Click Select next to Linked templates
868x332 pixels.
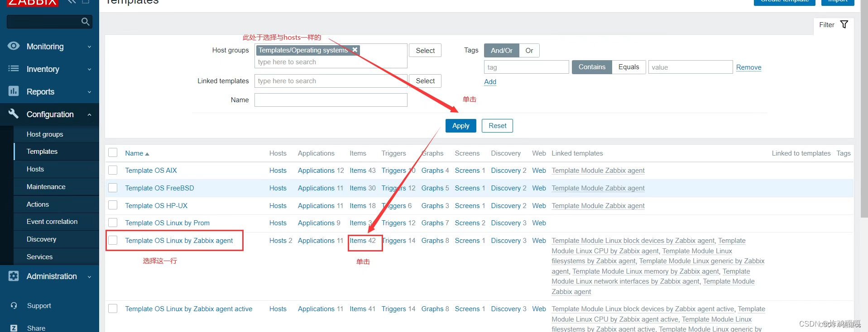[x=425, y=81]
